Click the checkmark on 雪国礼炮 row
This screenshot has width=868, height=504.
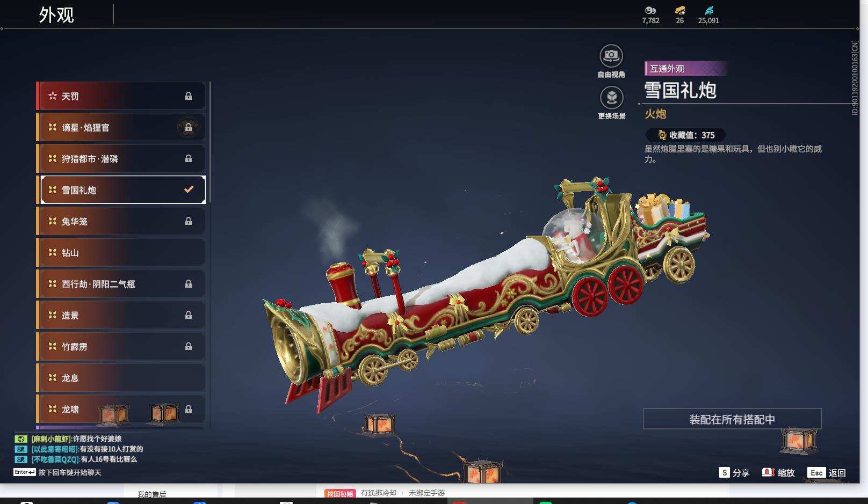click(x=189, y=189)
